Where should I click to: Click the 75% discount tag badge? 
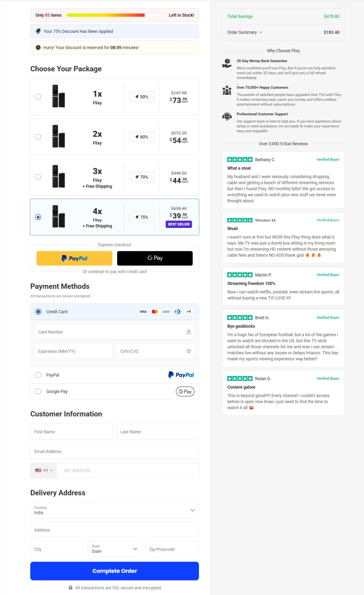click(x=142, y=217)
